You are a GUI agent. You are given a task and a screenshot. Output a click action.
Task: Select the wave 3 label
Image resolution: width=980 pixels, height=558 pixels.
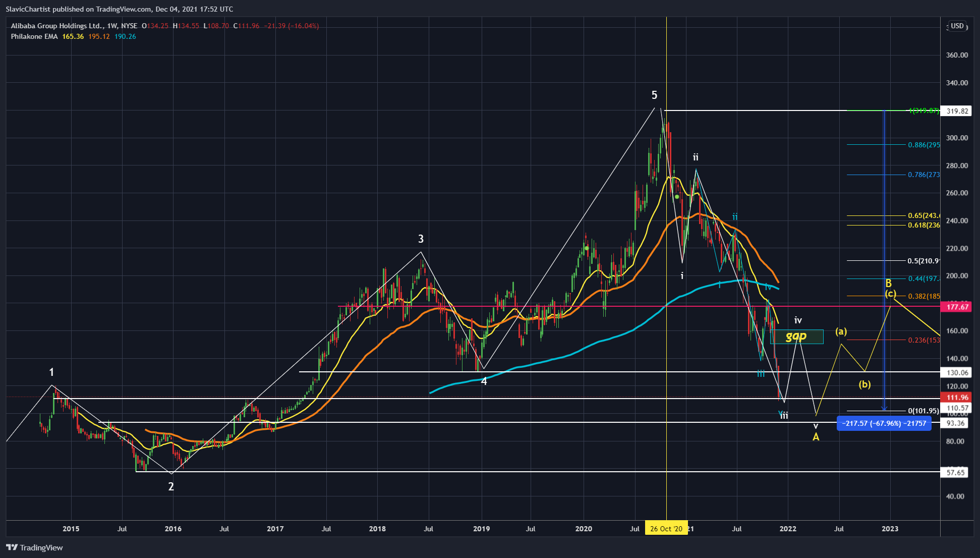tap(421, 239)
